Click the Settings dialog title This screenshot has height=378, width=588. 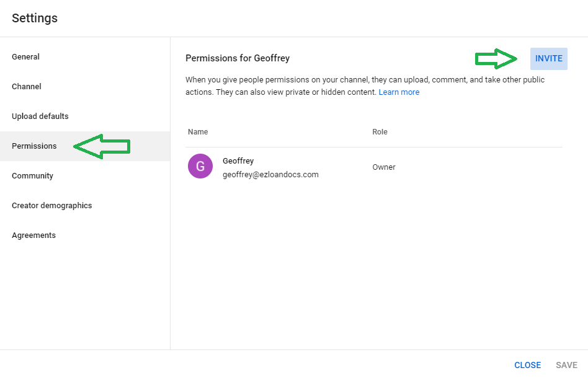click(x=35, y=18)
